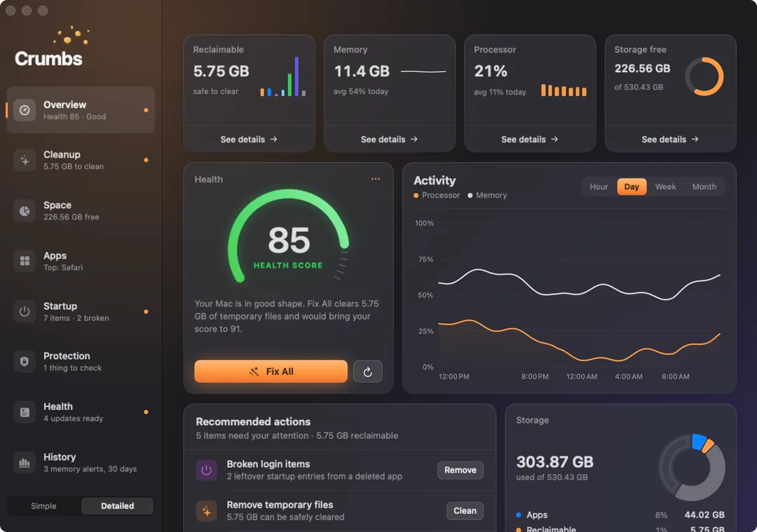Open See details on the Memory card

click(x=390, y=139)
